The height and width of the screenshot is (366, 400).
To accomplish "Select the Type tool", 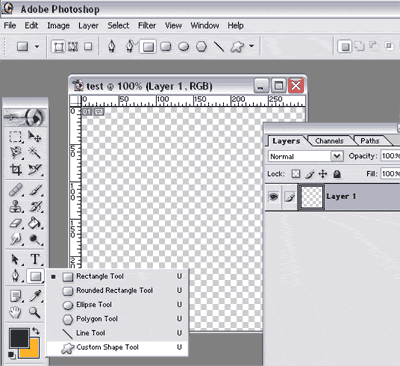I will click(x=35, y=259).
